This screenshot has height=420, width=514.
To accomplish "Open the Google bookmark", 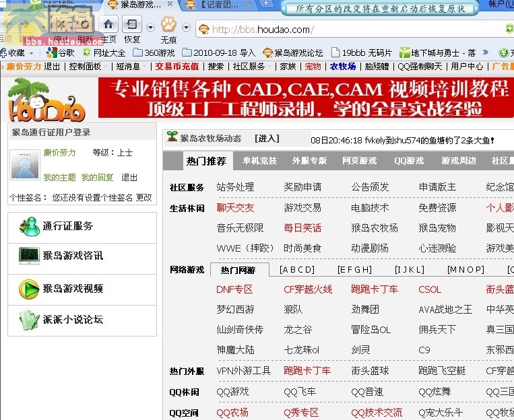I will (61, 53).
